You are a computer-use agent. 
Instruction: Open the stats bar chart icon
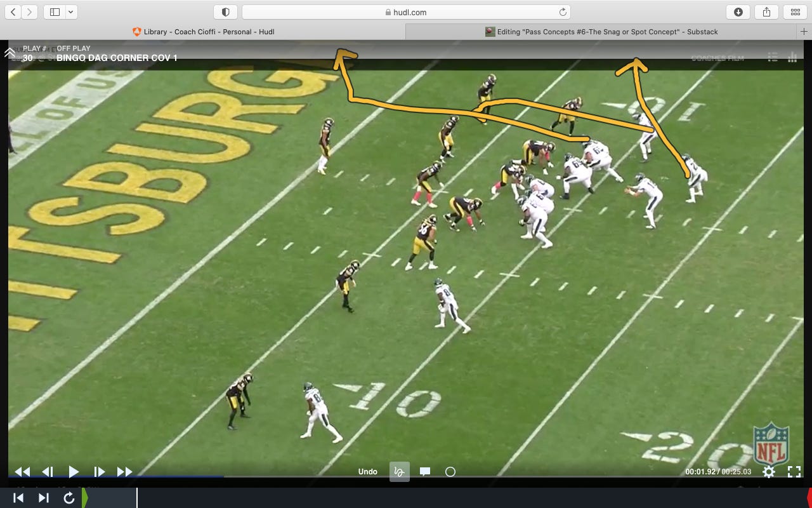tap(792, 57)
